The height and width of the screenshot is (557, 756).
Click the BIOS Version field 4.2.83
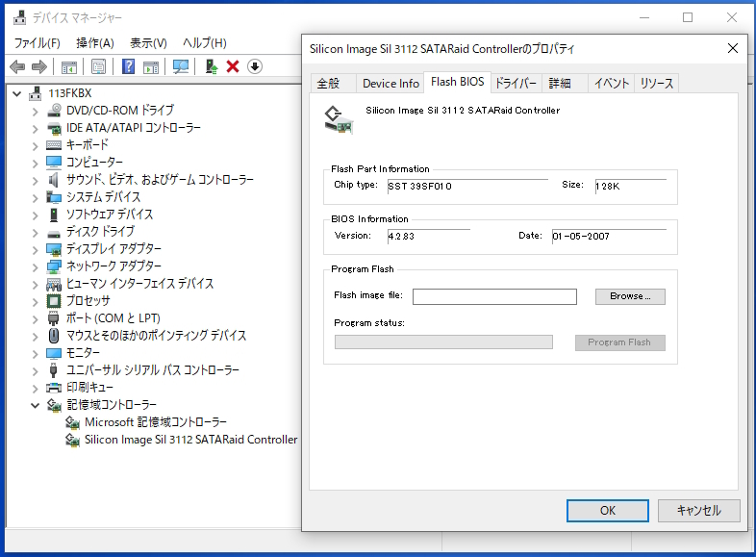(429, 237)
